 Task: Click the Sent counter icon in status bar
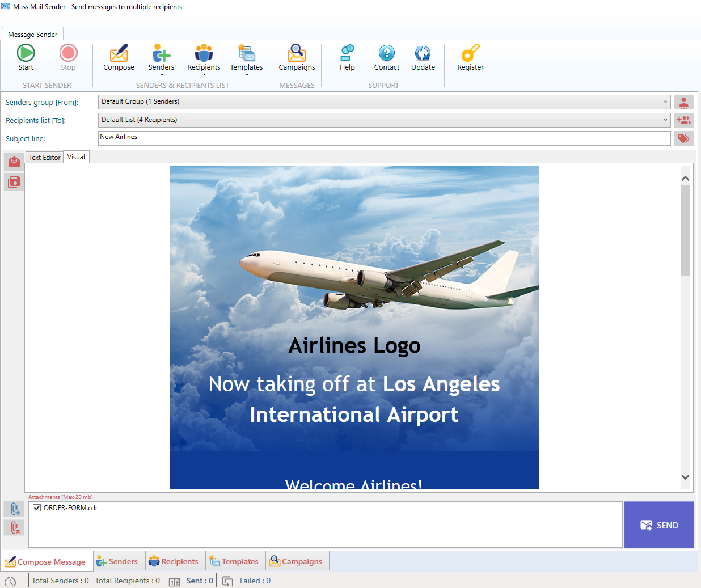(x=175, y=581)
